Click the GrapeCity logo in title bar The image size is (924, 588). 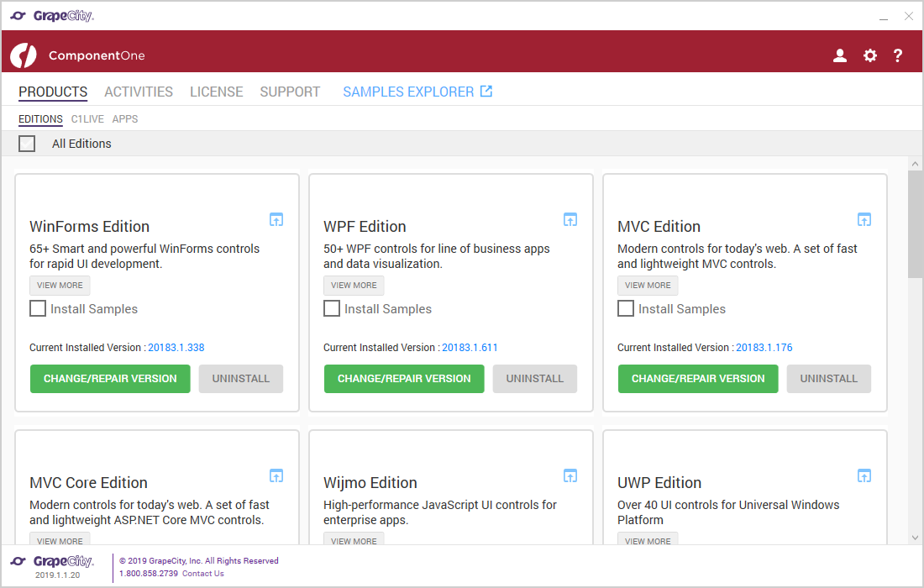pos(52,16)
